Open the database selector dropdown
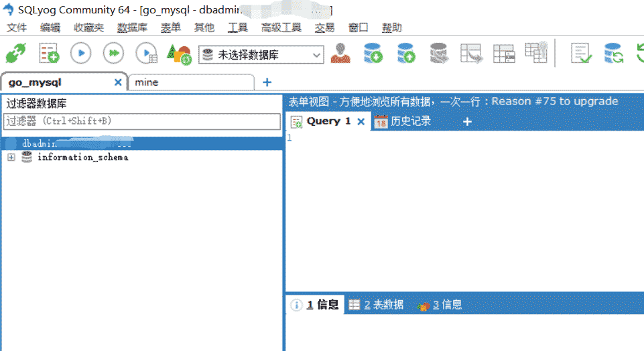 coord(261,55)
